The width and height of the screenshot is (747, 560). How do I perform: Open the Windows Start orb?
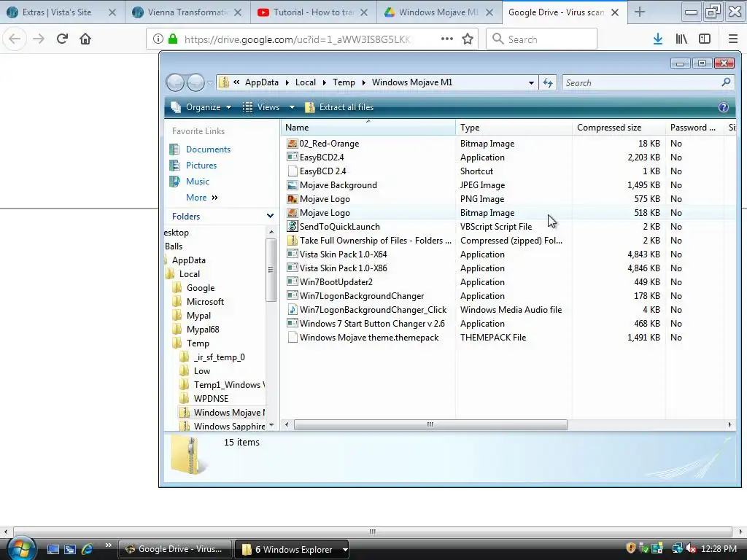[21, 548]
